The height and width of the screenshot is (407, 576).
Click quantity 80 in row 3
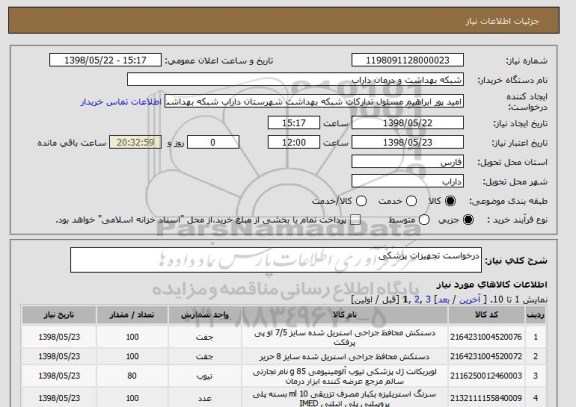point(132,376)
